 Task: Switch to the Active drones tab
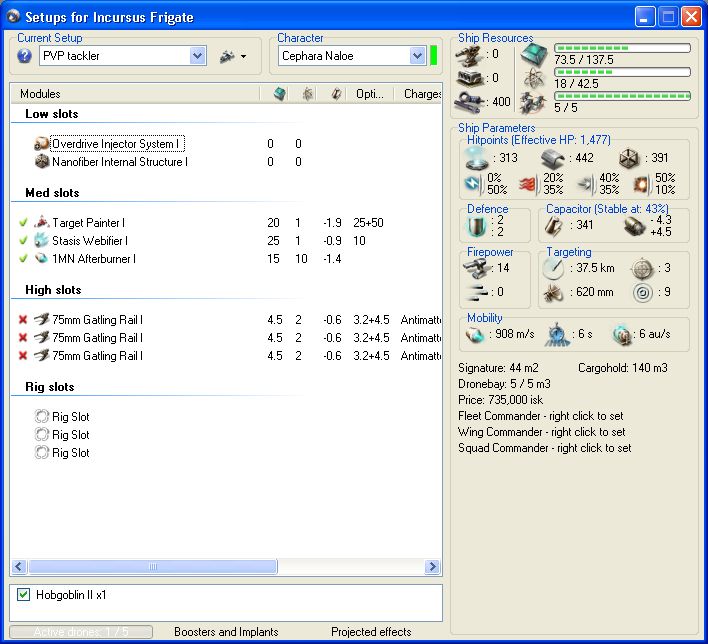point(81,632)
